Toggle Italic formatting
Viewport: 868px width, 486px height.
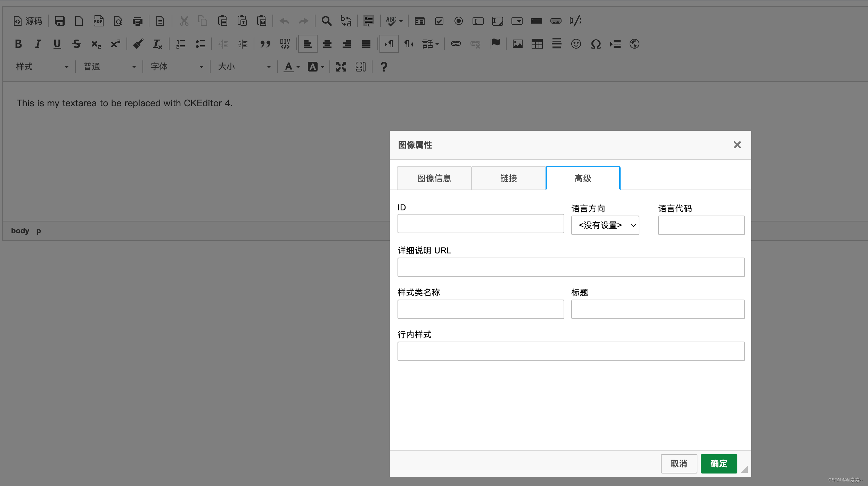(38, 44)
